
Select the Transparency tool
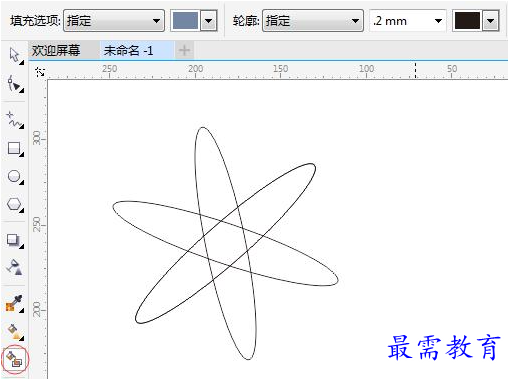15,267
